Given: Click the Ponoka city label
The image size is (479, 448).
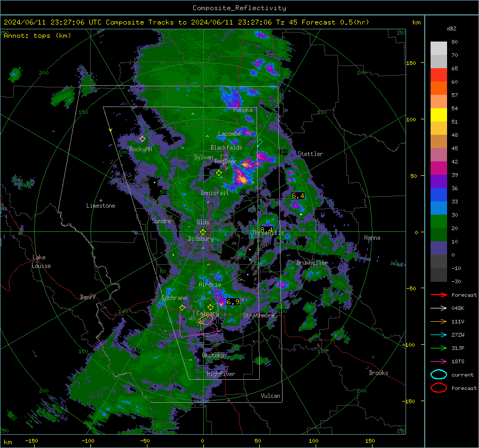Looking at the screenshot, I should [x=243, y=110].
